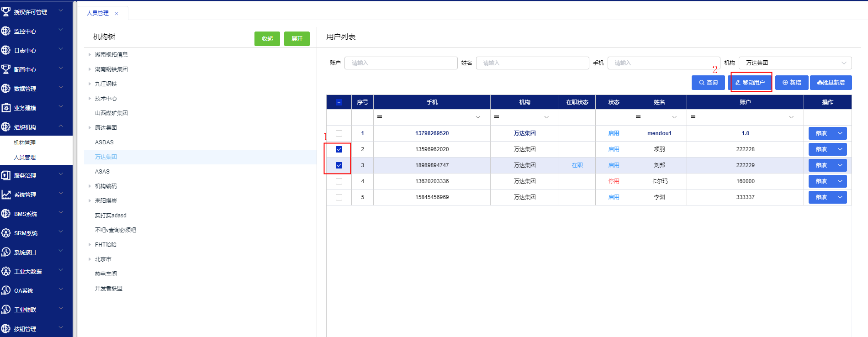The image size is (868, 337).
Task: Check the checkbox for user 卡尔玛
Action: (339, 181)
